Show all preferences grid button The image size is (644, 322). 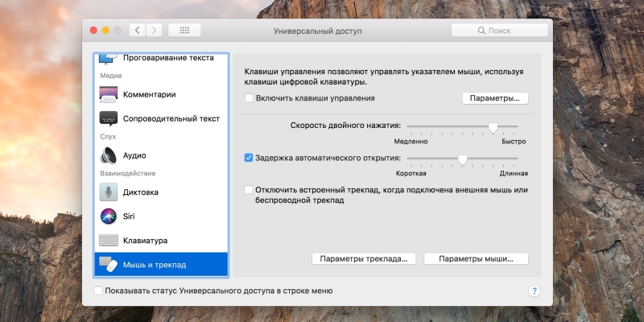pos(184,31)
